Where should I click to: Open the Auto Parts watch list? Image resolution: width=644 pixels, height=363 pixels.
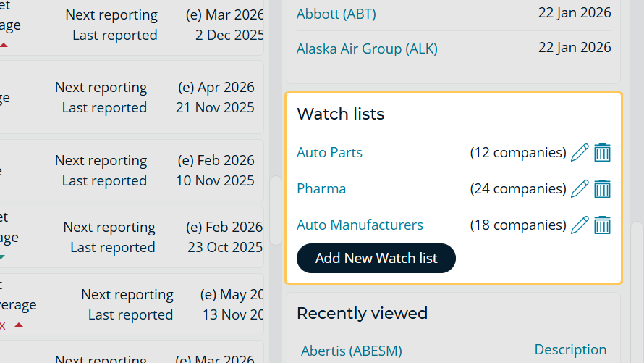329,153
